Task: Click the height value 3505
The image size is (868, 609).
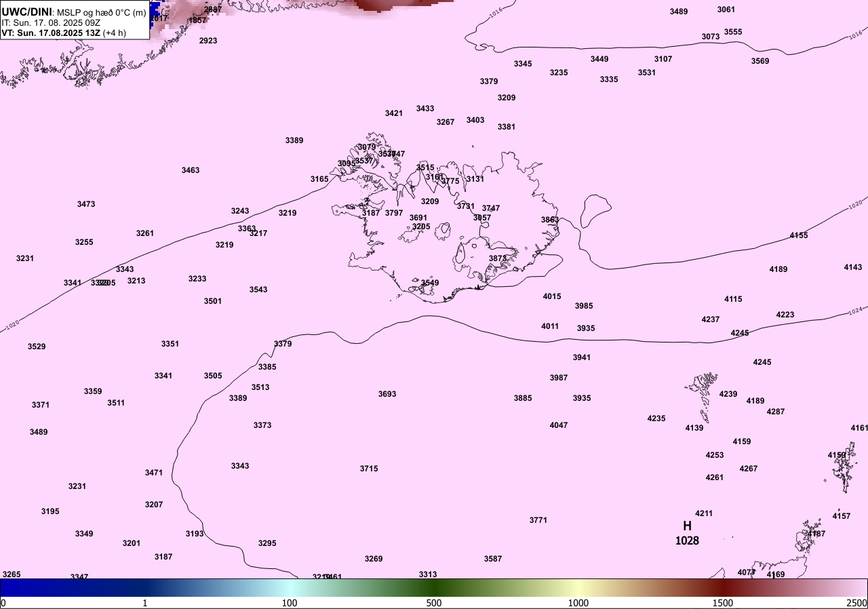Action: pos(213,376)
